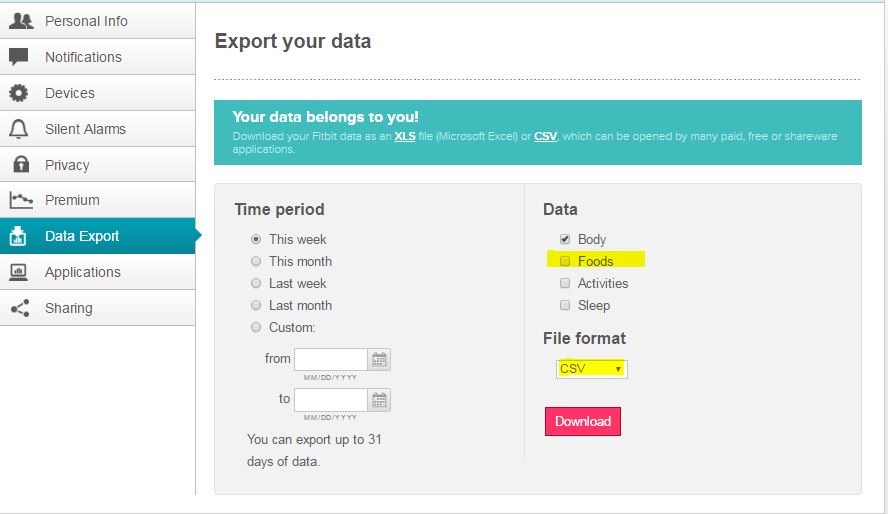Follow the XLS link in banner
The height and width of the screenshot is (514, 888).
pos(404,136)
